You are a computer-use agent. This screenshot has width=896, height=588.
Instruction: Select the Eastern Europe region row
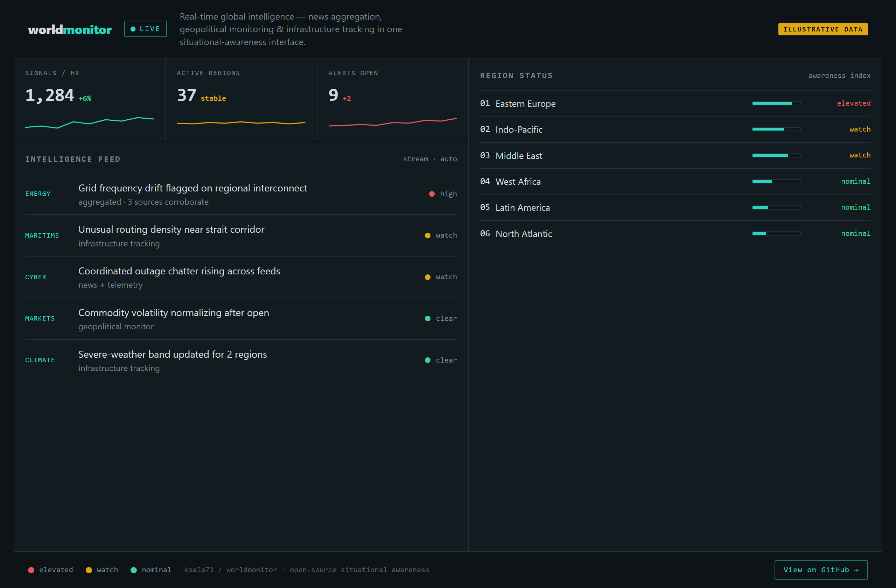coord(675,103)
